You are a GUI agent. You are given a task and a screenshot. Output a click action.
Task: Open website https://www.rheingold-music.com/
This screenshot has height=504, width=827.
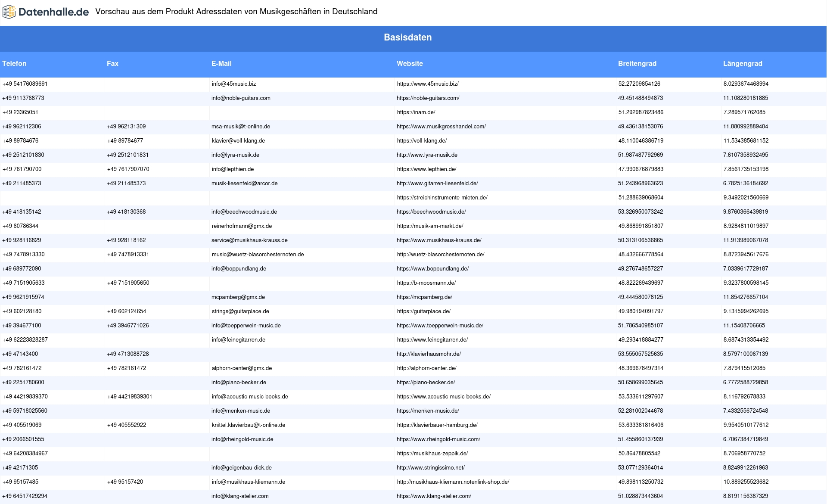coord(438,439)
